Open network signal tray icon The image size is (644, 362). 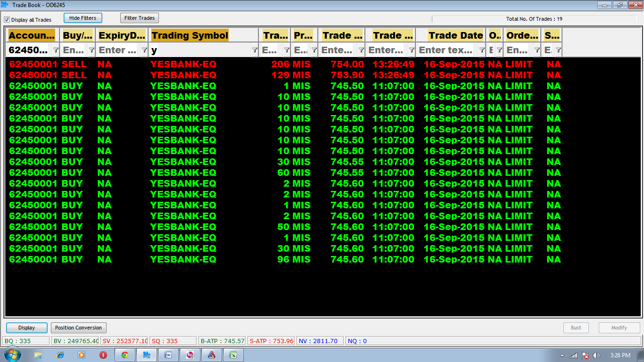pos(574,355)
